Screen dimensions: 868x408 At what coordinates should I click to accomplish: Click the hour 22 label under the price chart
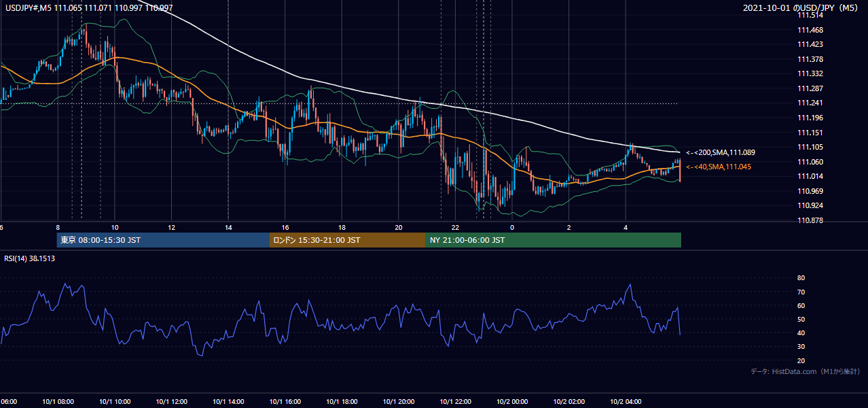[x=455, y=228]
